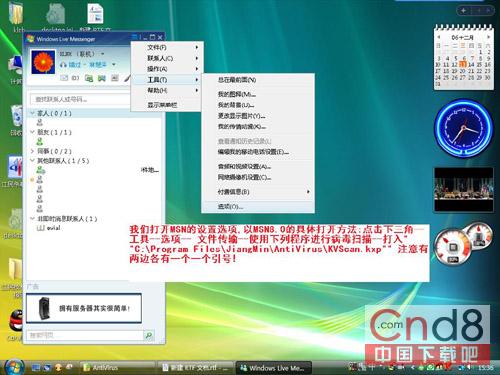This screenshot has height=375, width=500.
Task: Click the switch windows quick launch icon
Action: [x=47, y=367]
